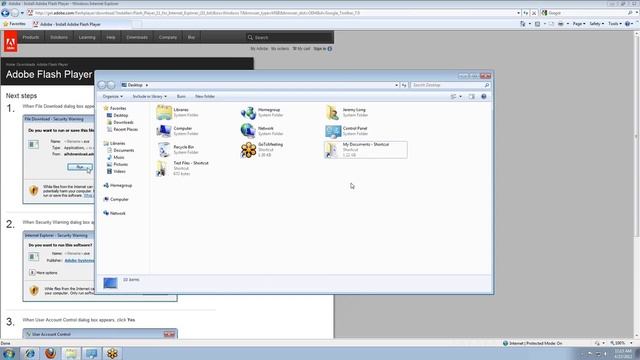640x360 pixels.
Task: Open the Libraries system folder icon
Action: [x=164, y=113]
